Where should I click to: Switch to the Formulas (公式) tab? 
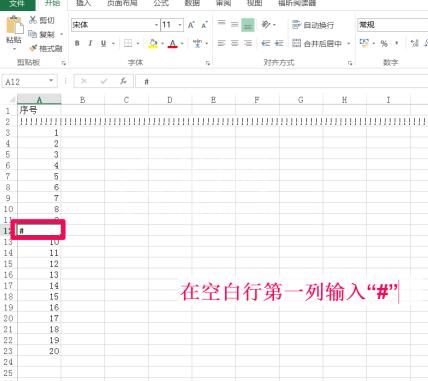[161, 4]
